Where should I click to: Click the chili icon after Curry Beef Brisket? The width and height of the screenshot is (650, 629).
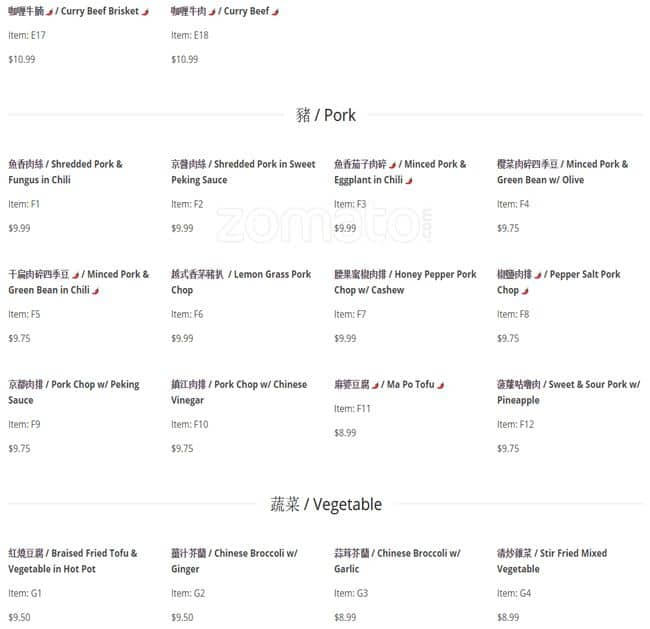pos(145,12)
